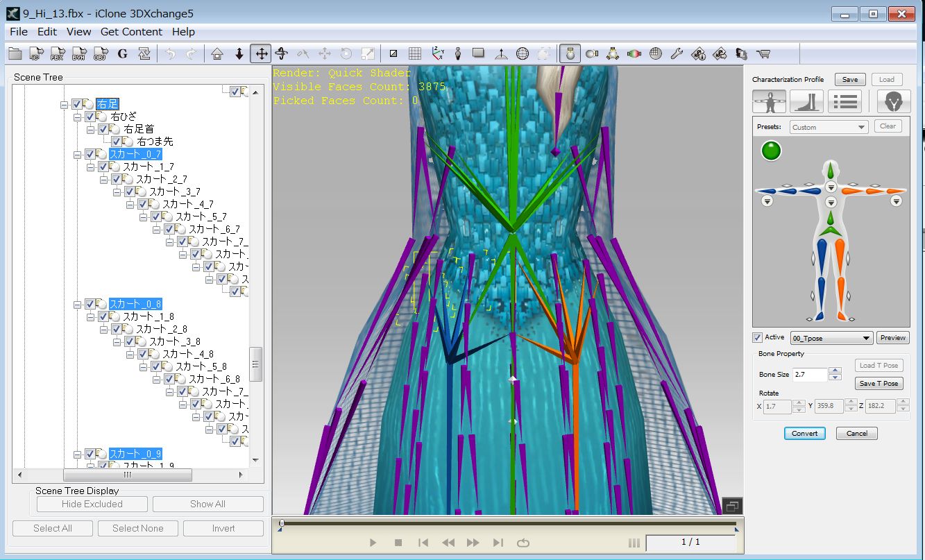This screenshot has height=560, width=925.
Task: Toggle the Convert to Non-Standard character icon
Action: (570, 53)
